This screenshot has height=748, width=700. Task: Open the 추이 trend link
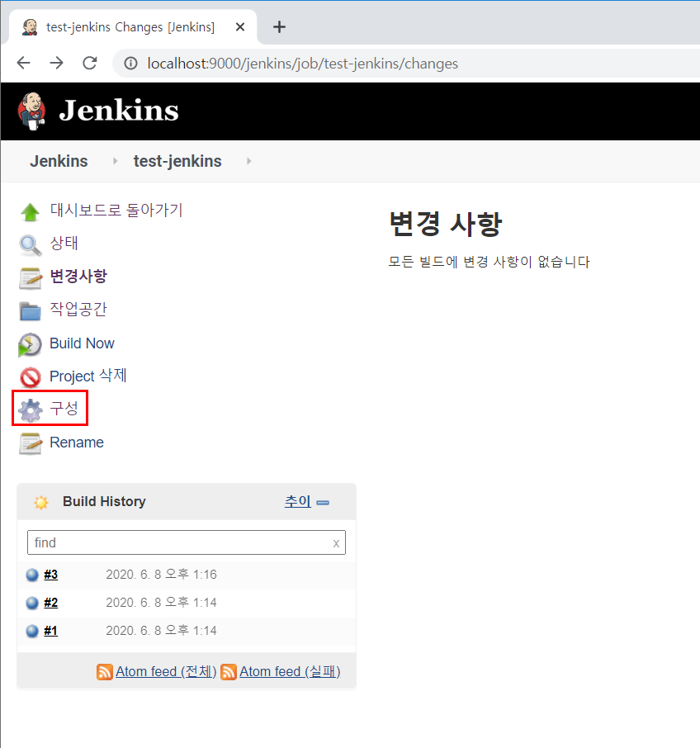(298, 501)
